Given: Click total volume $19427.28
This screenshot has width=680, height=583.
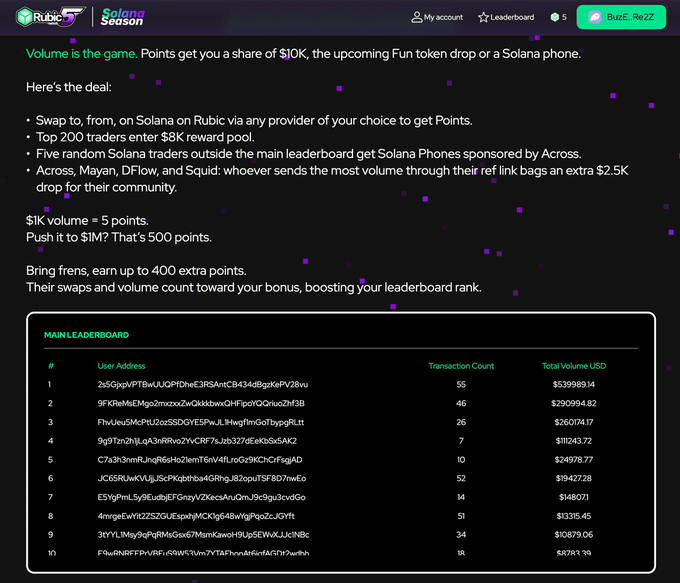Looking at the screenshot, I should [574, 478].
